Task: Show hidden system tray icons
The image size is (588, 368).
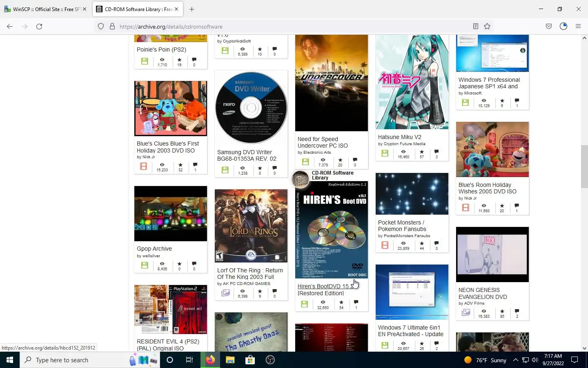Action: click(515, 360)
